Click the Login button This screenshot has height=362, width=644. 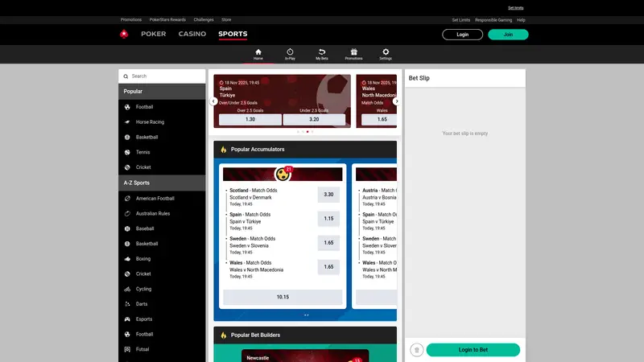pos(462,35)
